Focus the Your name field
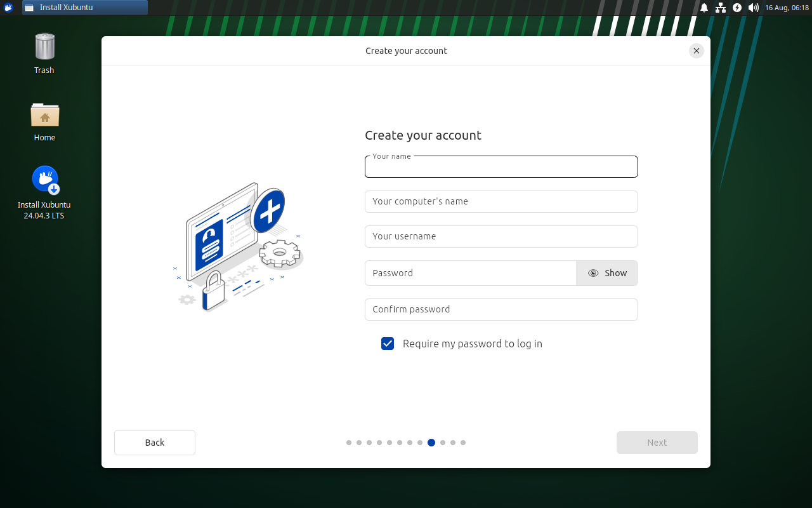 [x=501, y=167]
